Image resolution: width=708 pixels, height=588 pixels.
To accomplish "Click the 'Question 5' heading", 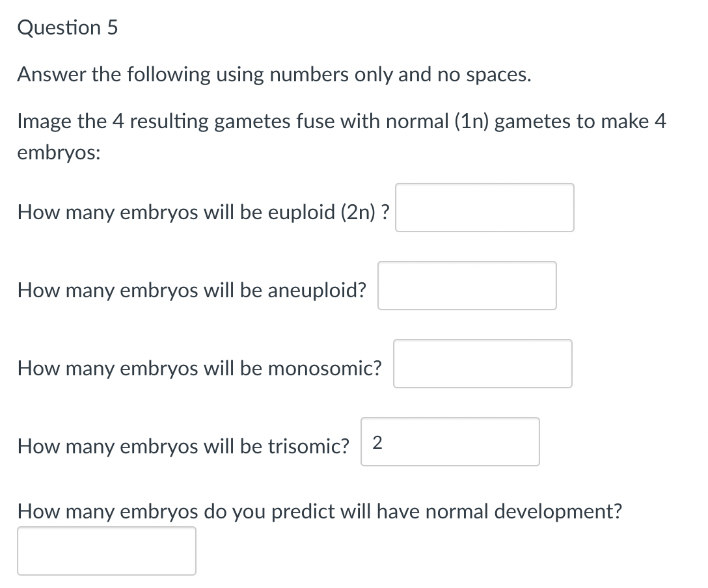I will [x=68, y=28].
